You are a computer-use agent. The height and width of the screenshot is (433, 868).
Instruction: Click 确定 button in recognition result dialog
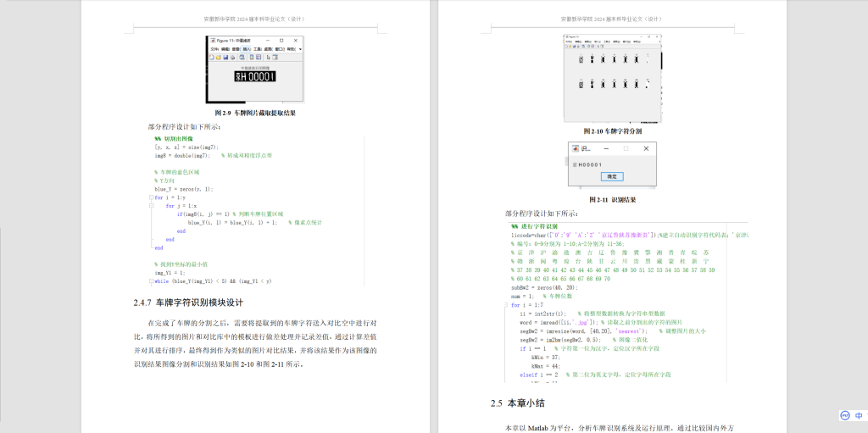tap(612, 176)
